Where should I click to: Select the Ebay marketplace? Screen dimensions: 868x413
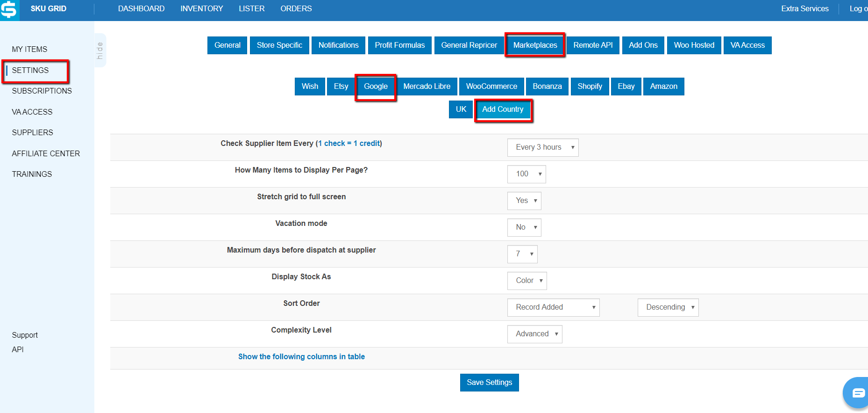626,87
